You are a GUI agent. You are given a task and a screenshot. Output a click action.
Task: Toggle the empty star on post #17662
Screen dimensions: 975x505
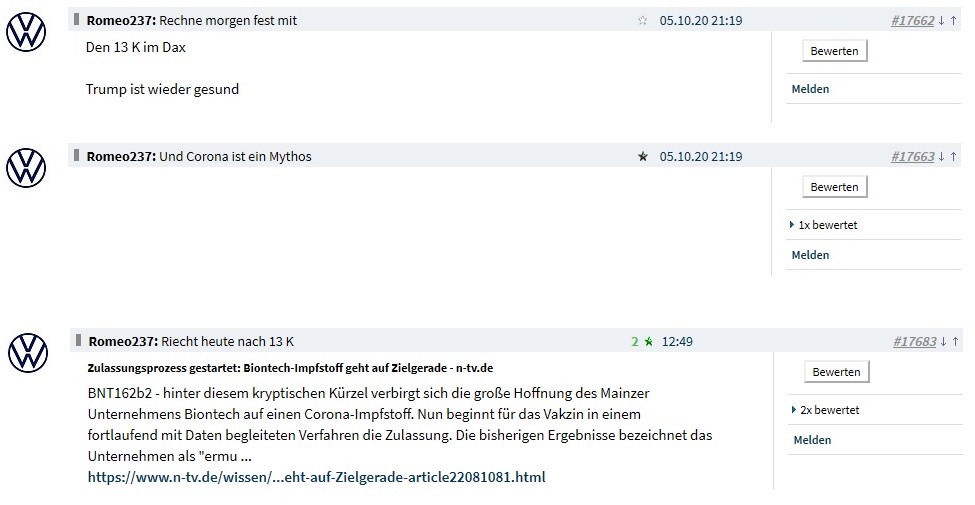click(642, 21)
